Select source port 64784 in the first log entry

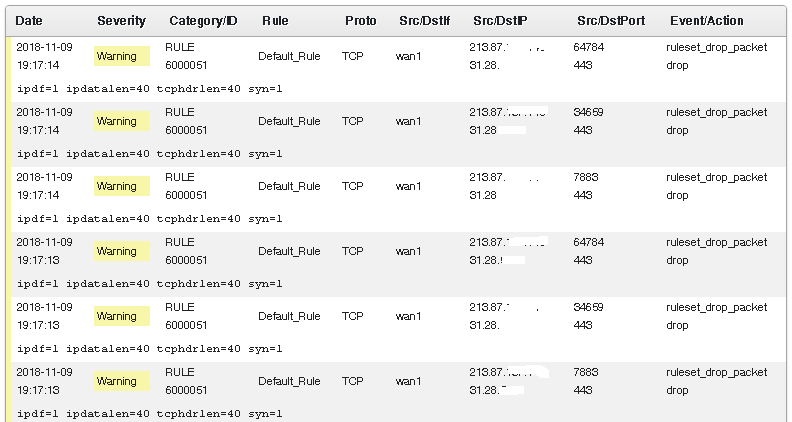pos(589,47)
